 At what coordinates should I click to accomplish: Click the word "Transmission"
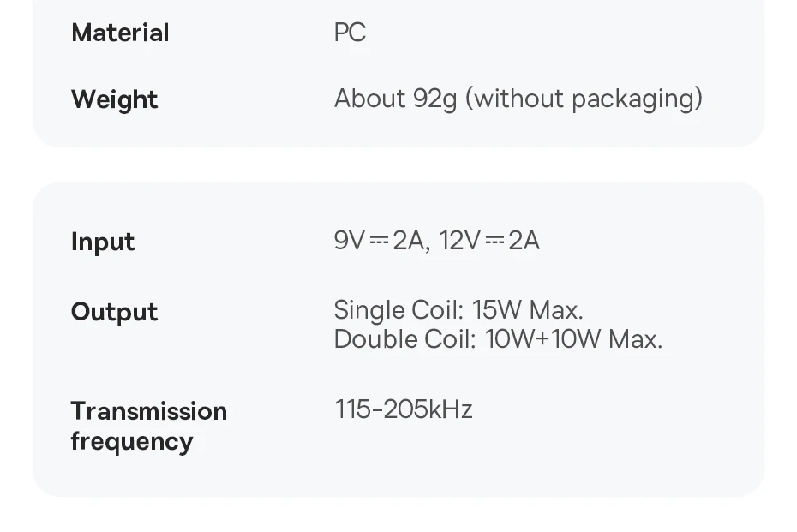point(148,411)
